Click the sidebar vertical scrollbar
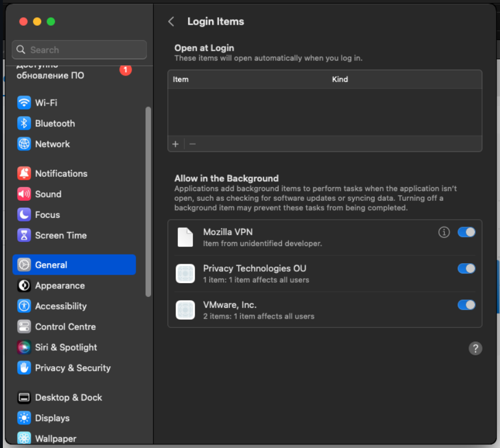The height and width of the screenshot is (448, 500). [x=149, y=200]
